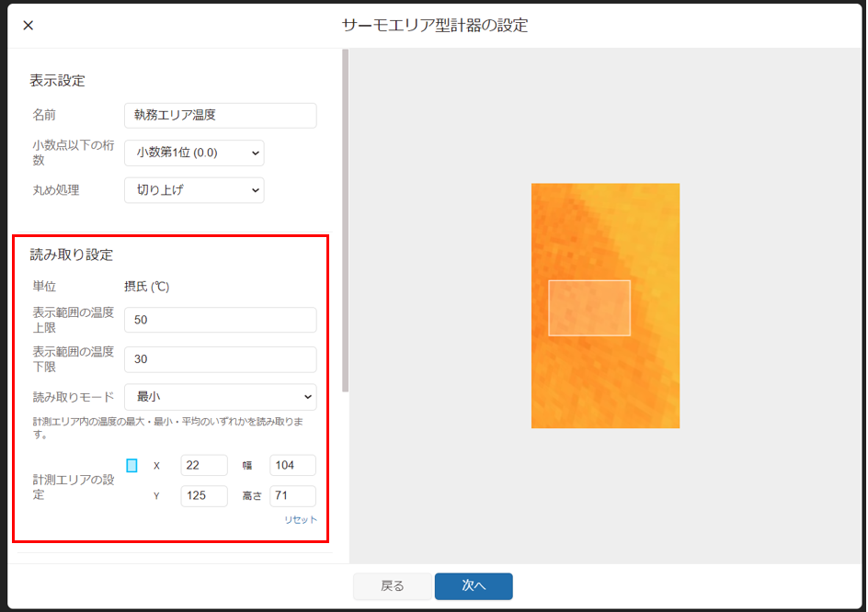Click the reading mode description text

167,427
